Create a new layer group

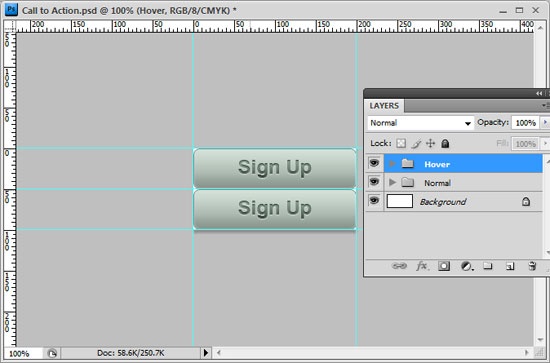[x=488, y=266]
